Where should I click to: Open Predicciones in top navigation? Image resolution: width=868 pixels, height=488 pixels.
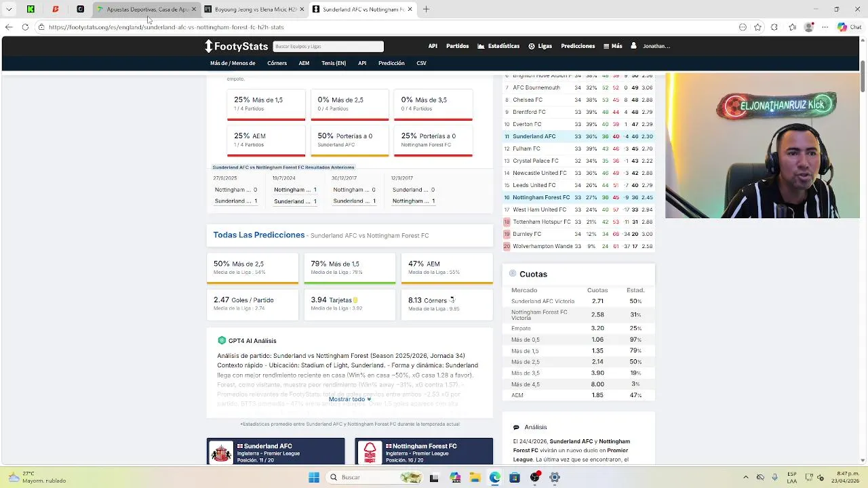coord(578,46)
